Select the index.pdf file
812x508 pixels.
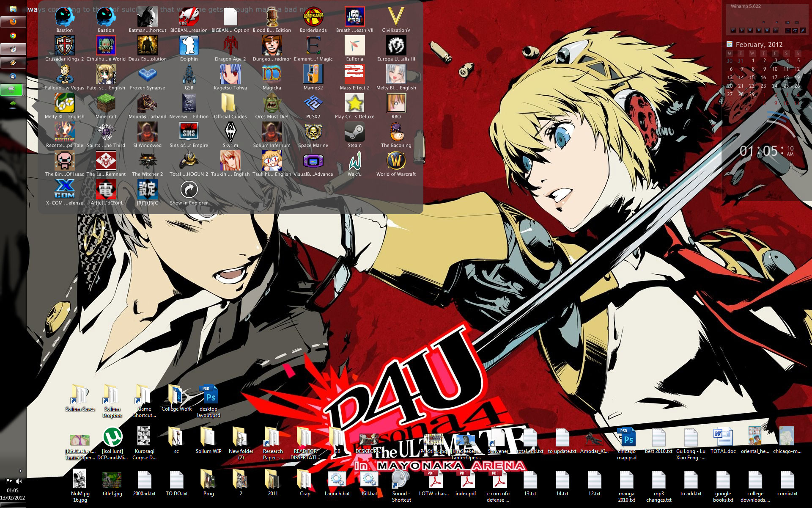466,483
